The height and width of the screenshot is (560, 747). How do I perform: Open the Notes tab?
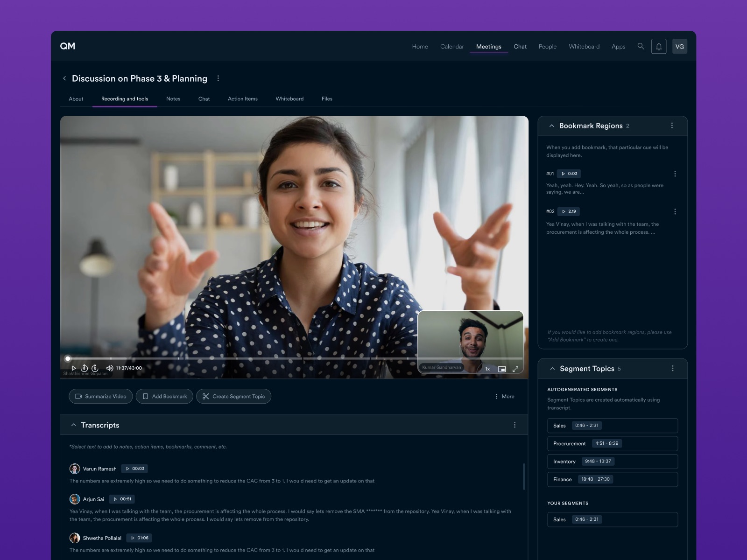pos(173,99)
